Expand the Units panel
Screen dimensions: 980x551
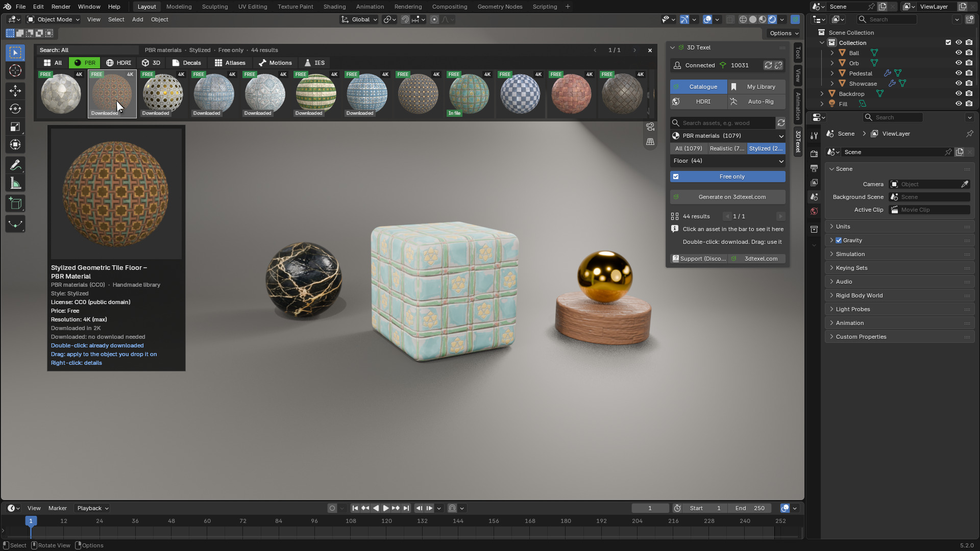pyautogui.click(x=899, y=227)
